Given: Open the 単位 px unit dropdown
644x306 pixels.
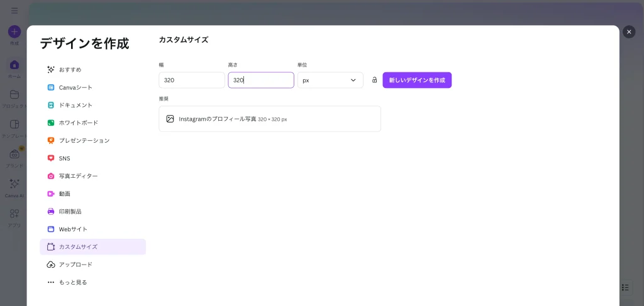Looking at the screenshot, I should click(330, 80).
